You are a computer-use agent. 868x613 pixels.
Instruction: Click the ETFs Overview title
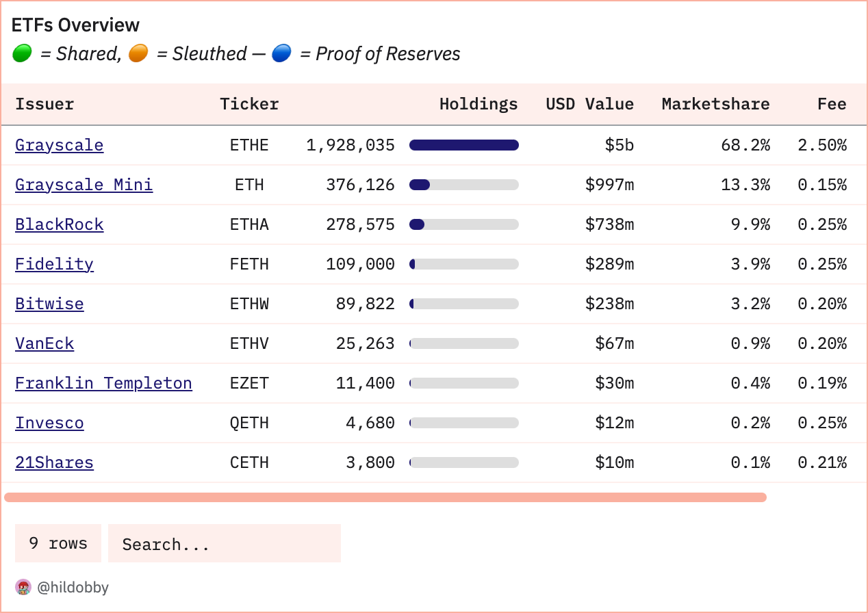pos(76,25)
